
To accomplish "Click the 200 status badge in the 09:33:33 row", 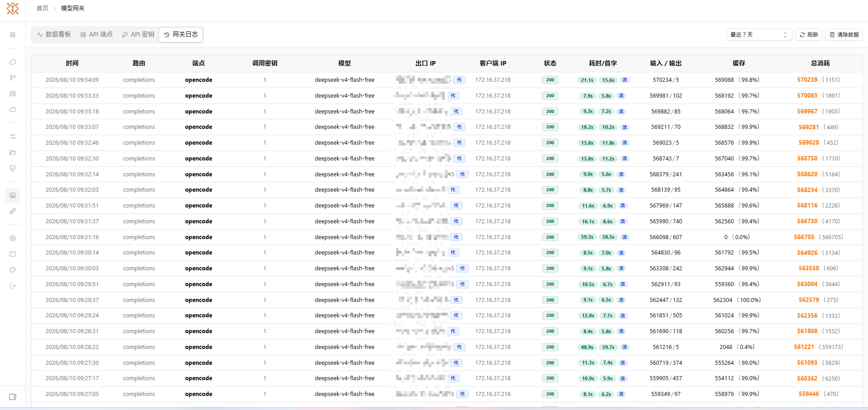I will [550, 96].
